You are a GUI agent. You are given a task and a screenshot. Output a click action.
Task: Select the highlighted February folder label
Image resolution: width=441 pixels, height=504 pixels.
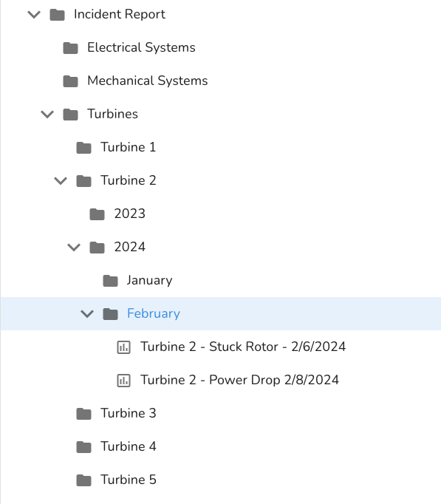pos(154,314)
